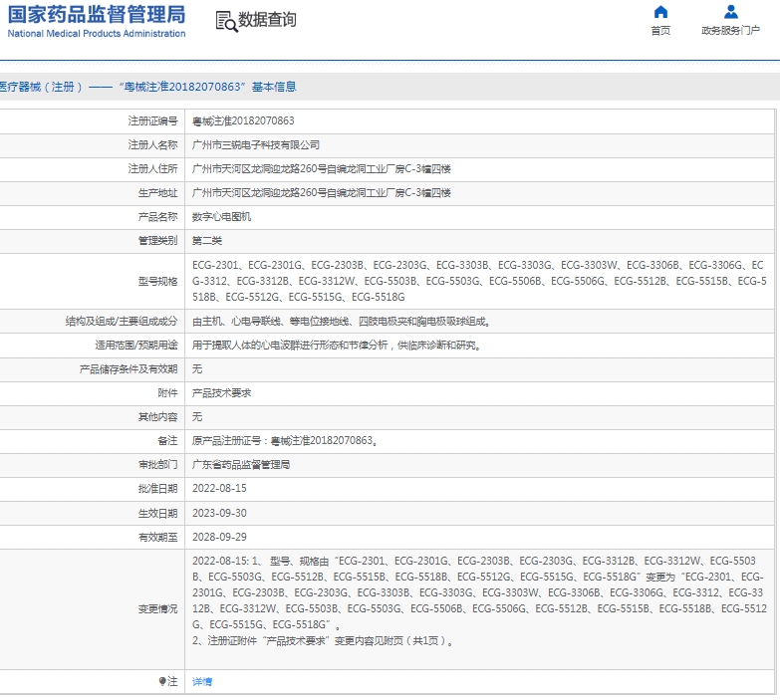The image size is (780, 700).
Task: Click the 变更情况 change details cell
Action: 479,609
